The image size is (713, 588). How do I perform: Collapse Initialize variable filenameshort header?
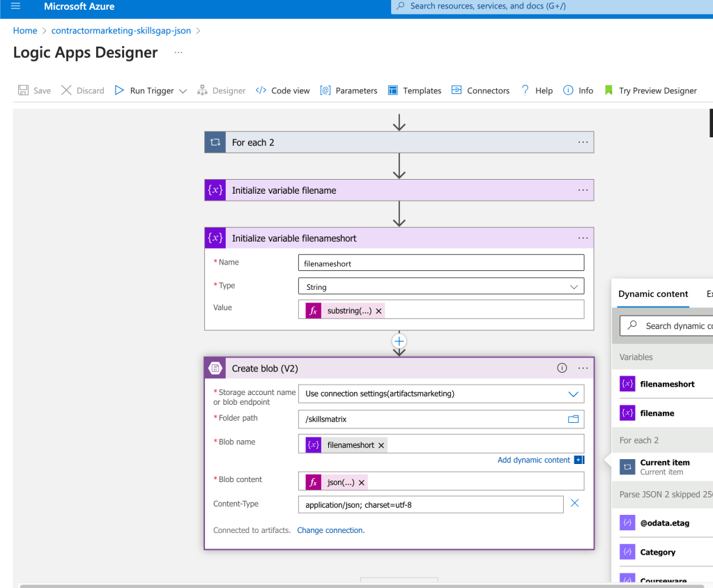399,238
